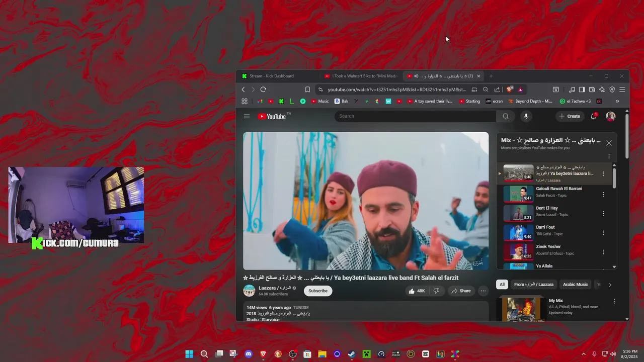The image size is (644, 362).
Task: Like the video with thumbs up 48K
Action: [x=417, y=291]
